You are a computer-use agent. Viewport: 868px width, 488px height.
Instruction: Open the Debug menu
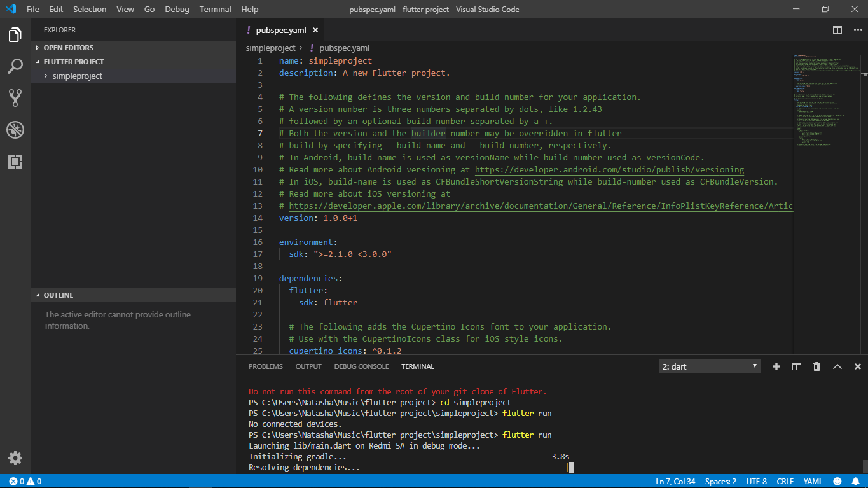coord(177,9)
